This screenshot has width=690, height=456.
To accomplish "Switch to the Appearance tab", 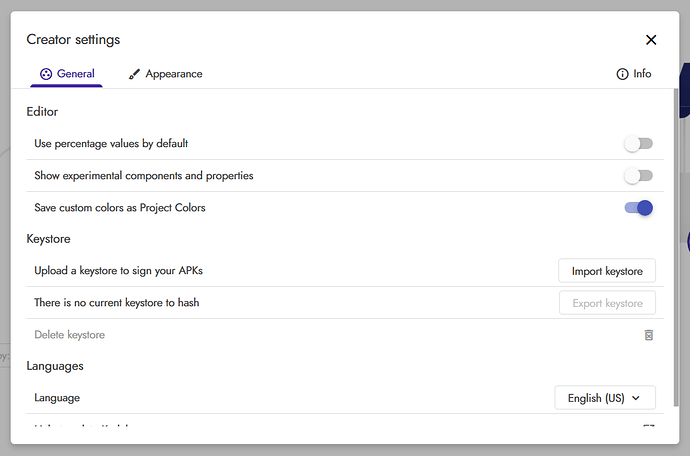I will coord(165,74).
